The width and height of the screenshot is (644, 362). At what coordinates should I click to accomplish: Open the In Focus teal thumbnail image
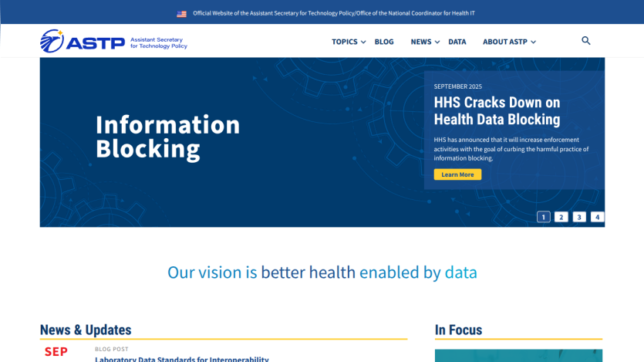pyautogui.click(x=518, y=356)
